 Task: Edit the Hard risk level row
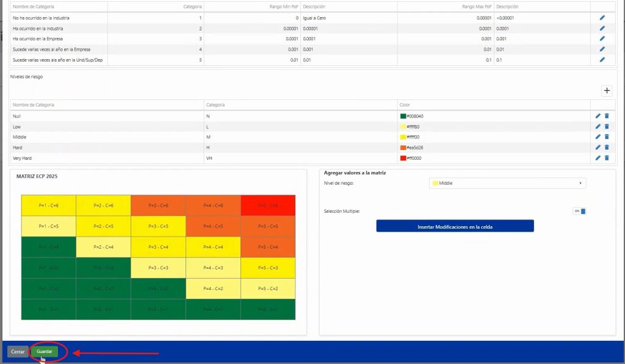[598, 148]
